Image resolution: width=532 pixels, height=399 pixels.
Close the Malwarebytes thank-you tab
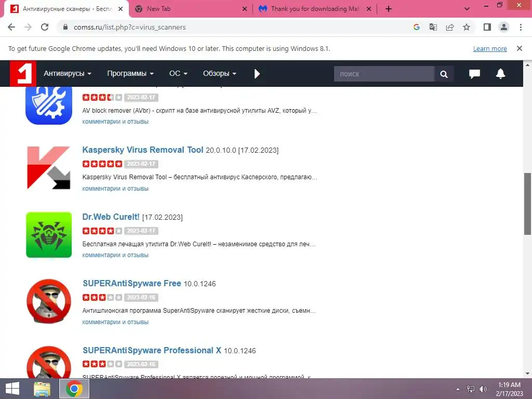pos(369,9)
